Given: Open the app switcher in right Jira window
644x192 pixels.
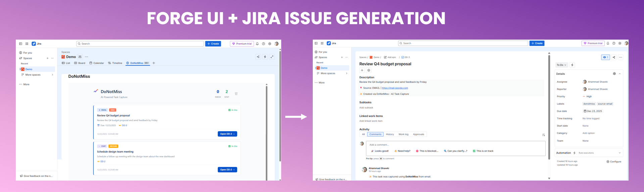Looking at the screenshot, I should point(322,43).
